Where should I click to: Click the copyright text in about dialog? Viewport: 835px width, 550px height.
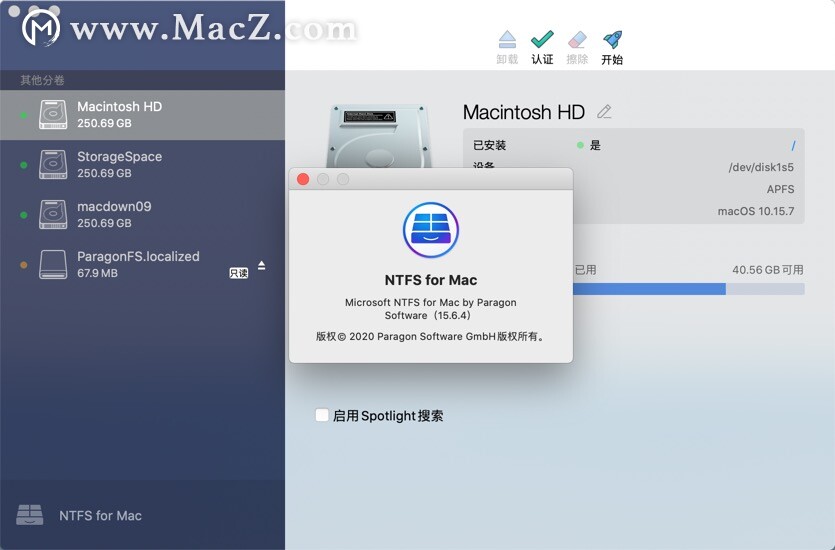pos(430,336)
